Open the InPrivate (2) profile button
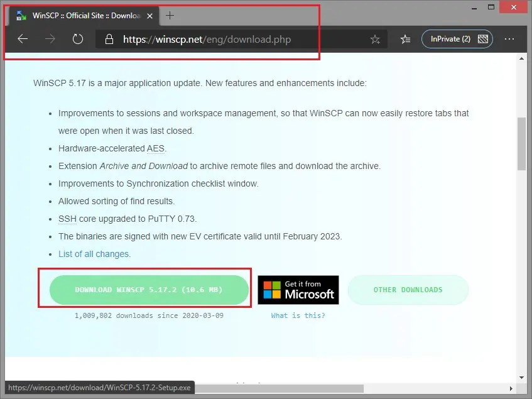 tap(457, 39)
